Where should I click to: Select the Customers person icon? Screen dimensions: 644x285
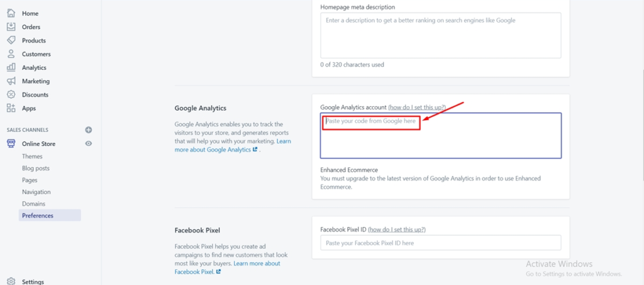11,54
